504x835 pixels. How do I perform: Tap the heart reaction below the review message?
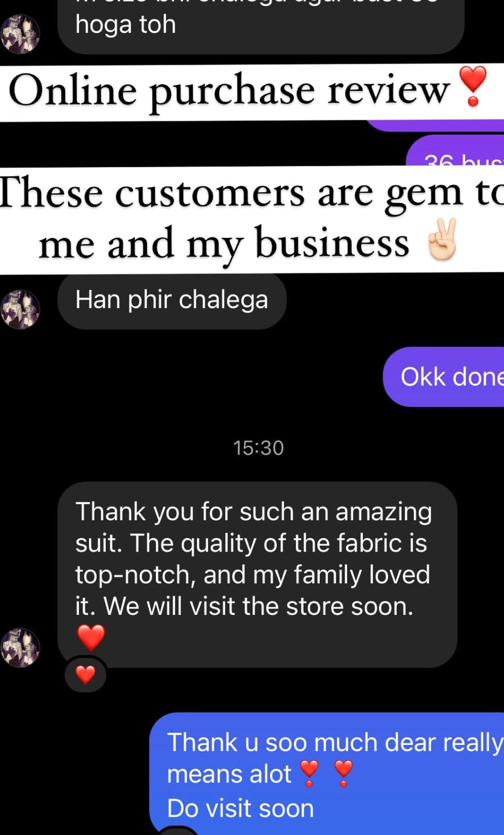(x=86, y=675)
